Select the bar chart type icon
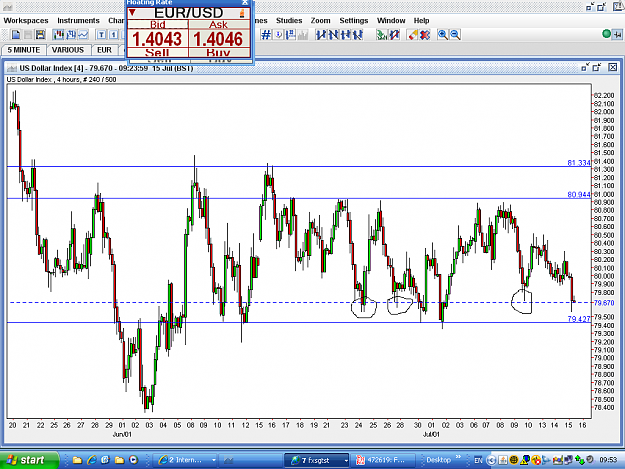The image size is (625, 469). 71,35
